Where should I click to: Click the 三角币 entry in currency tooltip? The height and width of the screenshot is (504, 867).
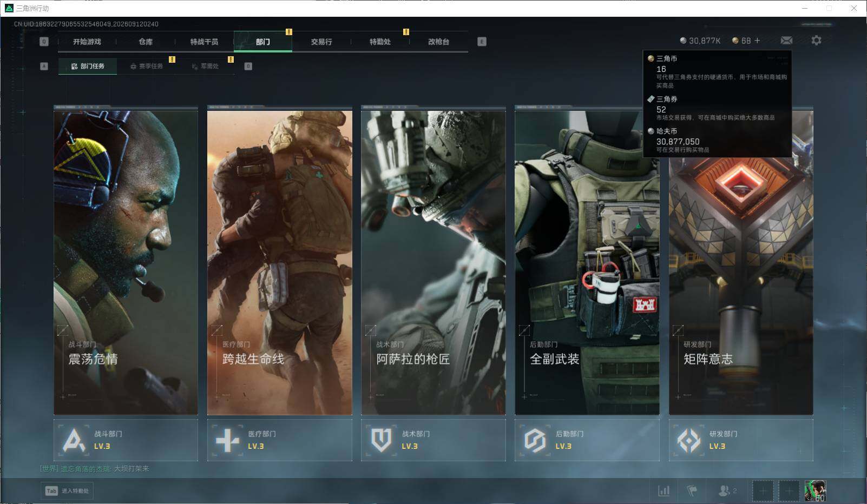(717, 71)
